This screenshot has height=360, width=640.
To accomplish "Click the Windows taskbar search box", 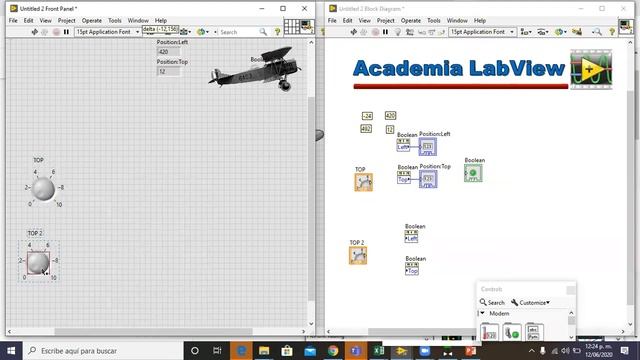I will (102, 351).
